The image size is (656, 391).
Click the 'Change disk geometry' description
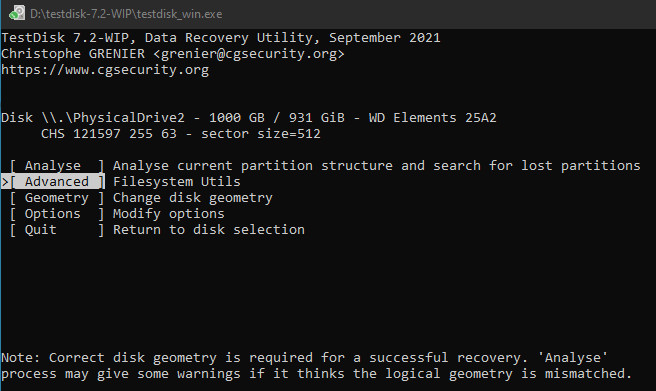[x=192, y=198]
